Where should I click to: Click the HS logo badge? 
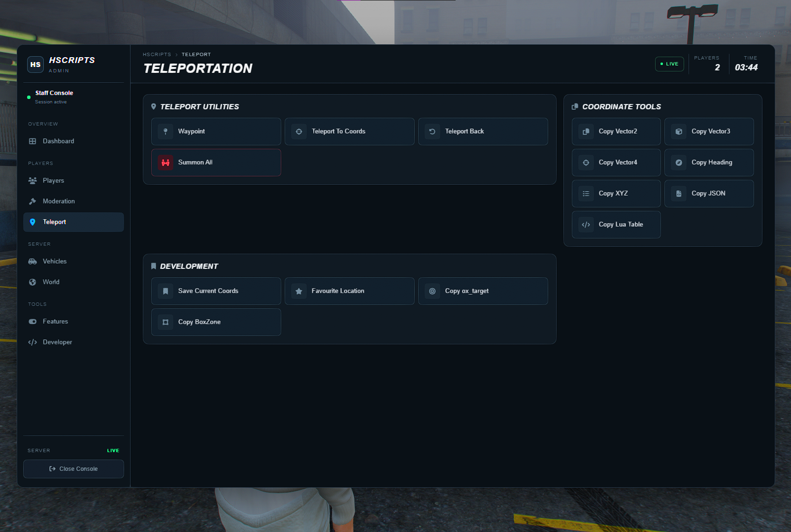click(x=35, y=65)
